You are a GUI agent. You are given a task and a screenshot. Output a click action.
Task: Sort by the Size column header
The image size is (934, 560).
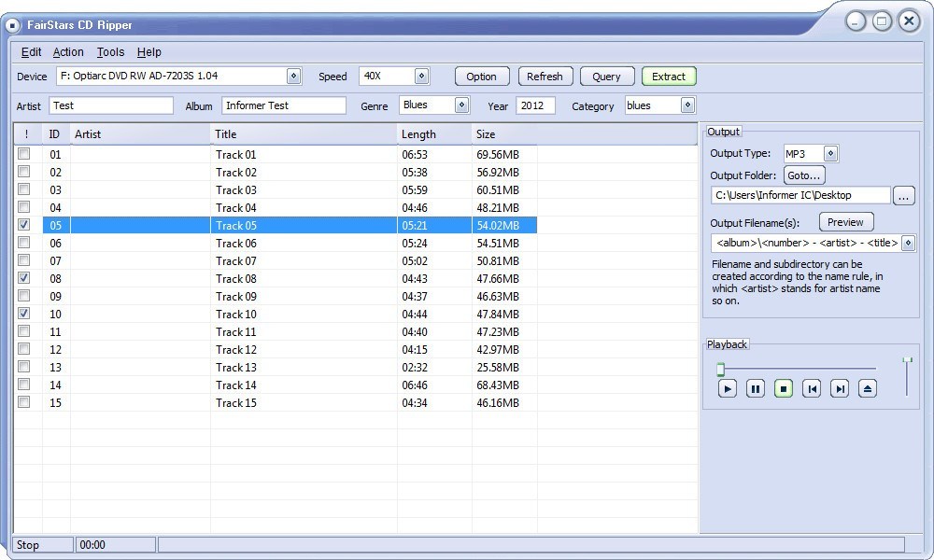point(504,134)
